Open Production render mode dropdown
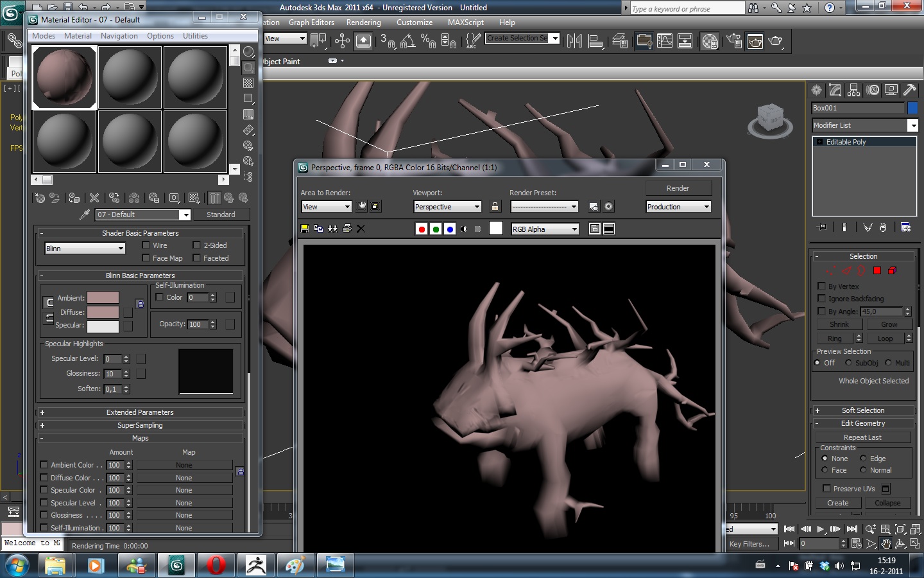Viewport: 924px width, 578px height. (x=679, y=207)
